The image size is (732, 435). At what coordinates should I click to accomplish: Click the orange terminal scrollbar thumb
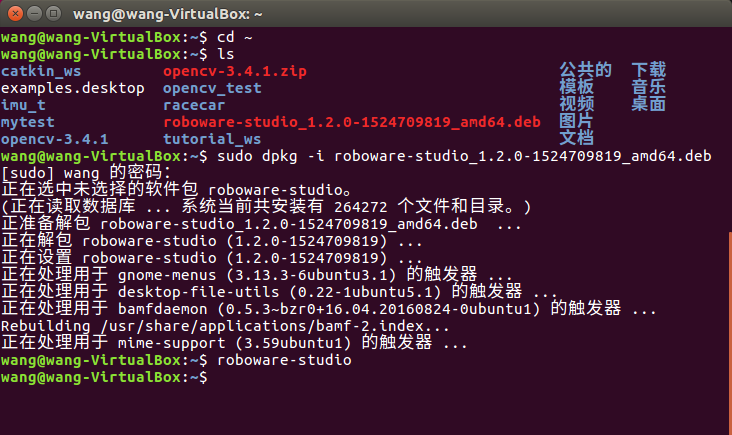(730, 333)
